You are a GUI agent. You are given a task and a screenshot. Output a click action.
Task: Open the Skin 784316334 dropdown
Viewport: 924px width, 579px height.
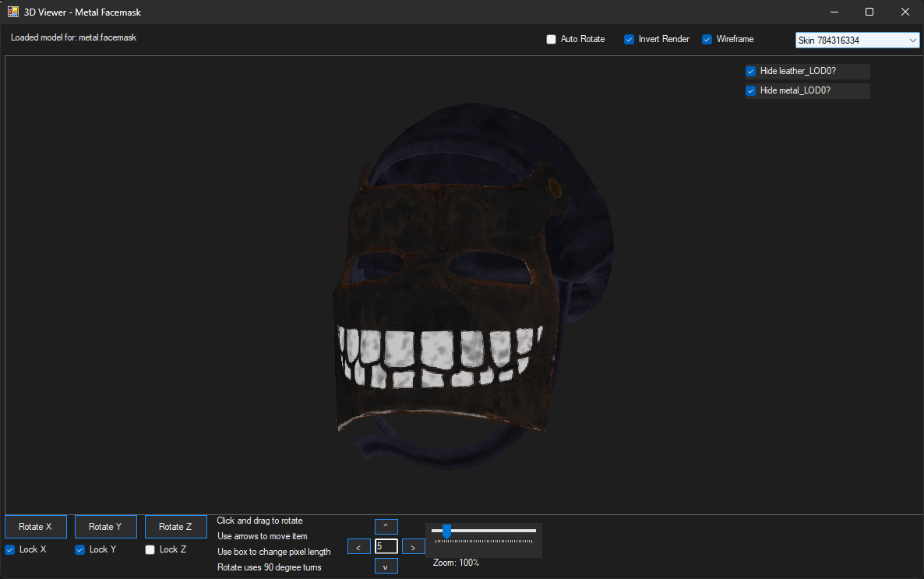tap(857, 40)
